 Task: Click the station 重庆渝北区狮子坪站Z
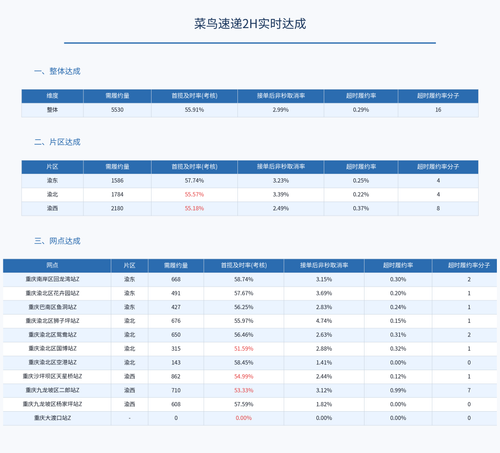click(x=52, y=321)
